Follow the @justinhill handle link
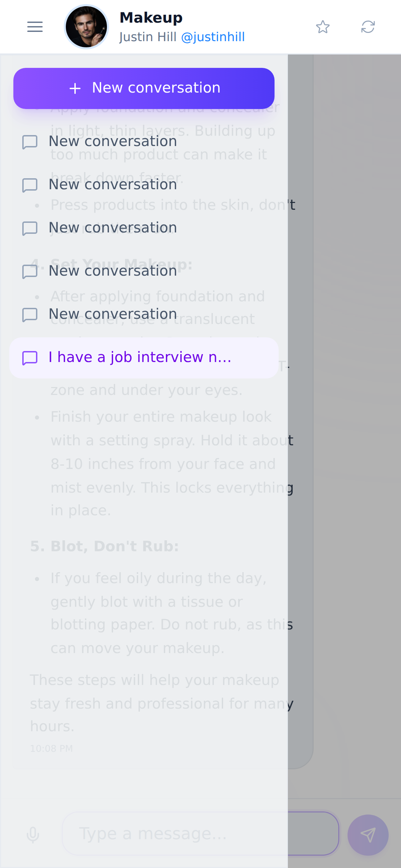 click(213, 37)
